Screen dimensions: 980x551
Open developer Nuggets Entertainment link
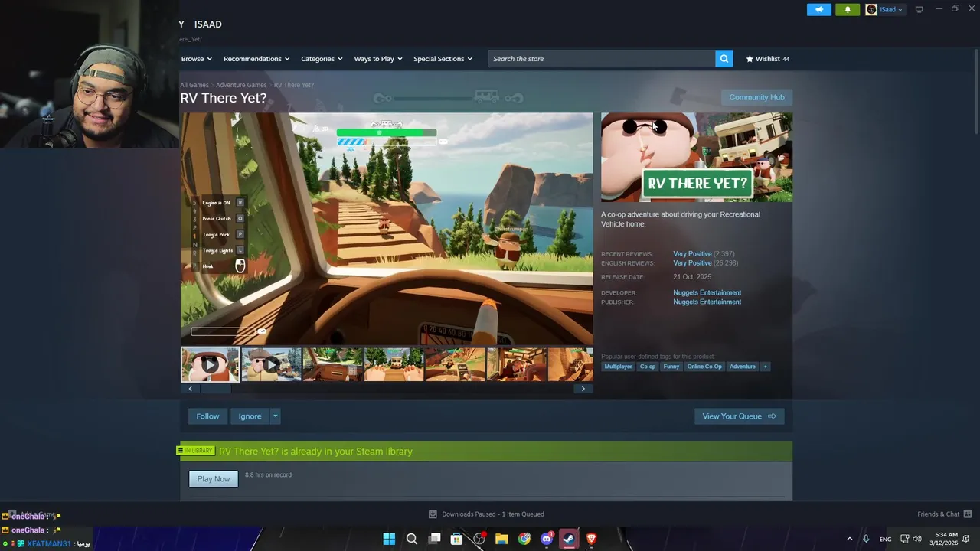point(707,292)
